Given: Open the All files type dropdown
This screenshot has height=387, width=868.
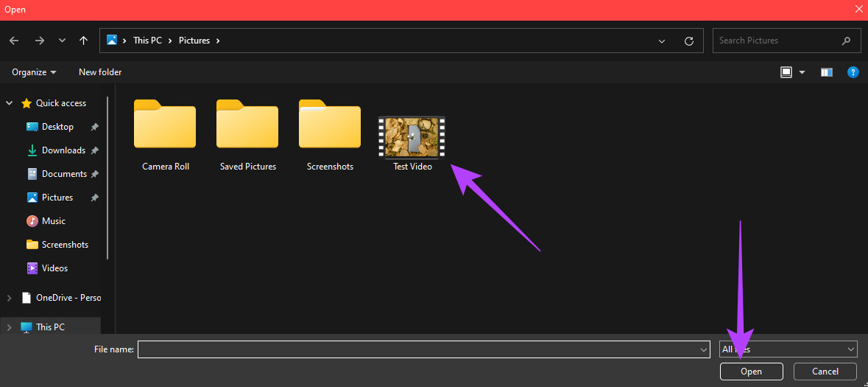Looking at the screenshot, I should coord(788,349).
